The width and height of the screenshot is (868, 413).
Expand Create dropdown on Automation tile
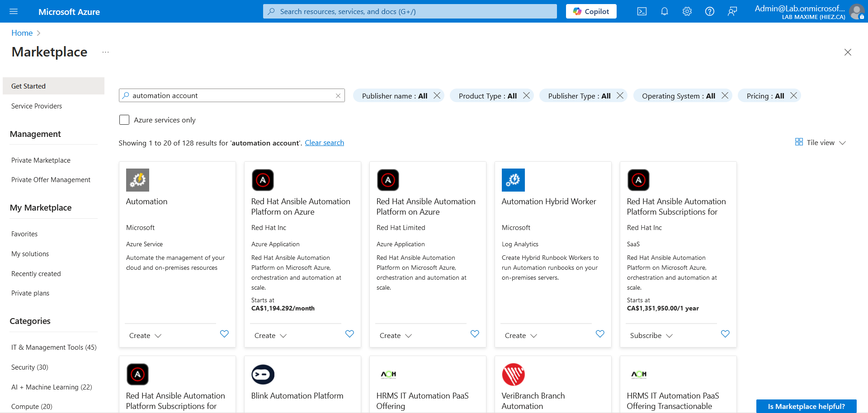coord(145,336)
